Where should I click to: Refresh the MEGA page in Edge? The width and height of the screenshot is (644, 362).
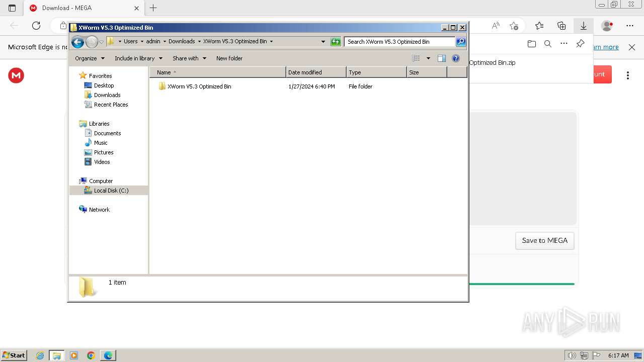tap(36, 26)
